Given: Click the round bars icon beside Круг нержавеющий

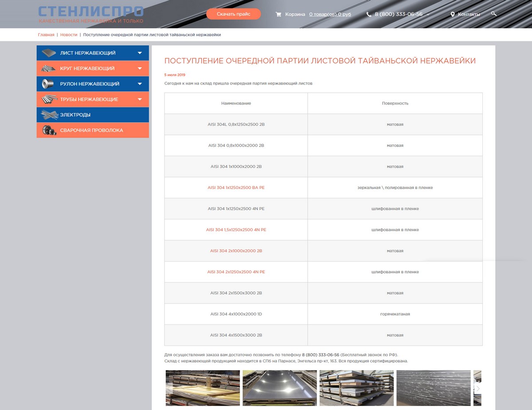Looking at the screenshot, I should pyautogui.click(x=49, y=69).
